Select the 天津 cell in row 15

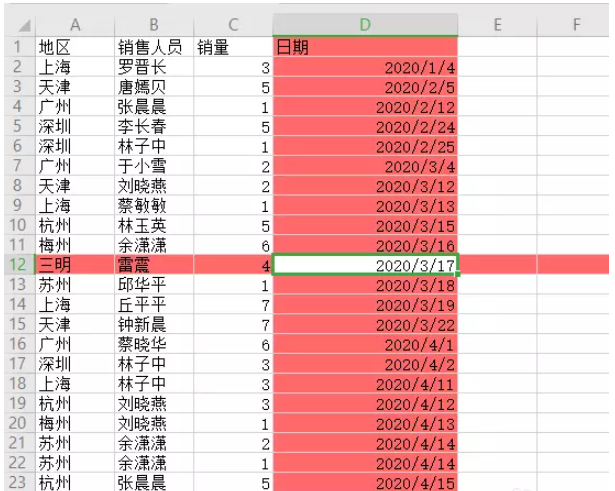[x=75, y=324]
